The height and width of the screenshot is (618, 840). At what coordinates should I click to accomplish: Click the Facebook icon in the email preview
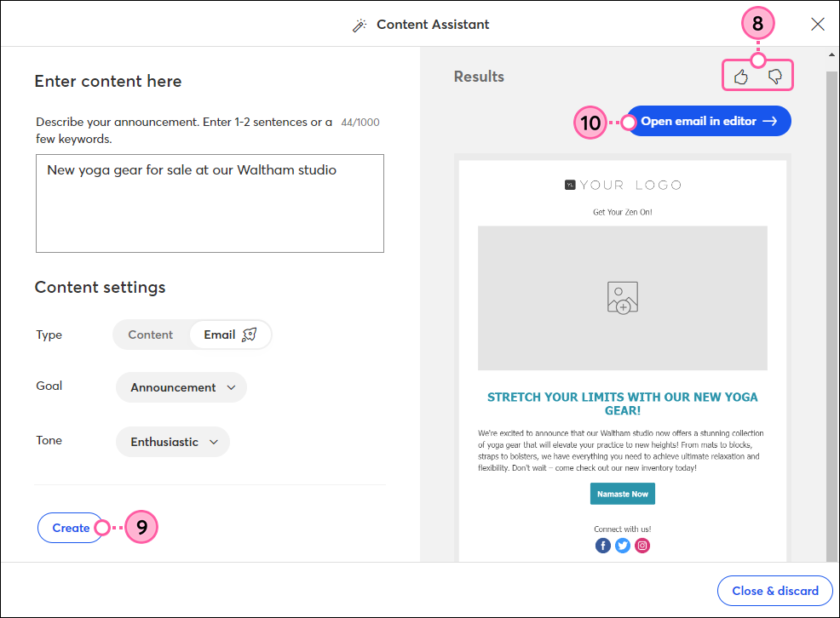click(x=603, y=545)
